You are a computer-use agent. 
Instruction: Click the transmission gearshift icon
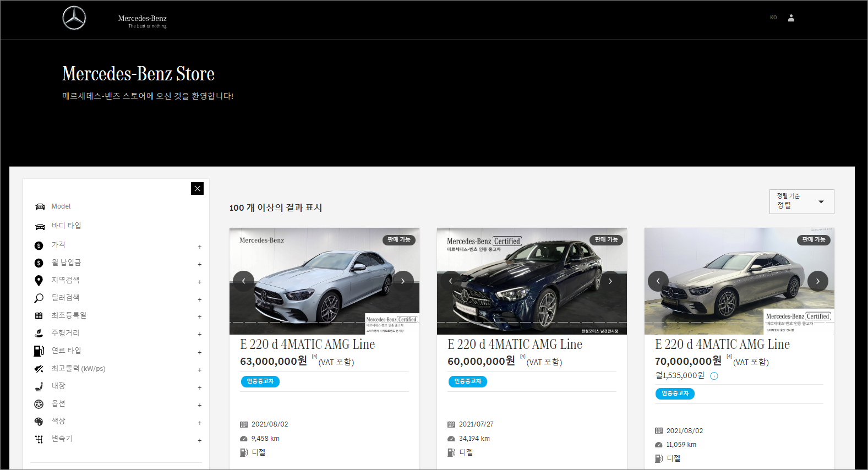[x=39, y=439]
